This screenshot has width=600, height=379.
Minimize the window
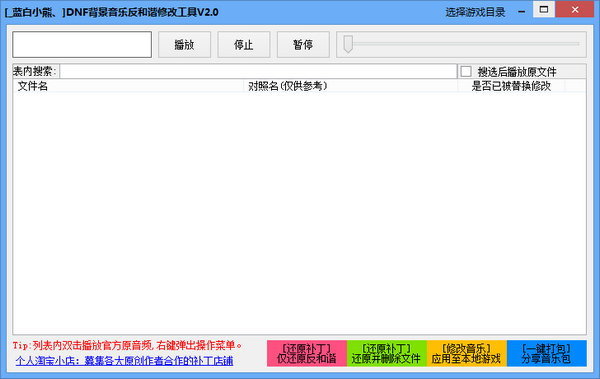521,11
